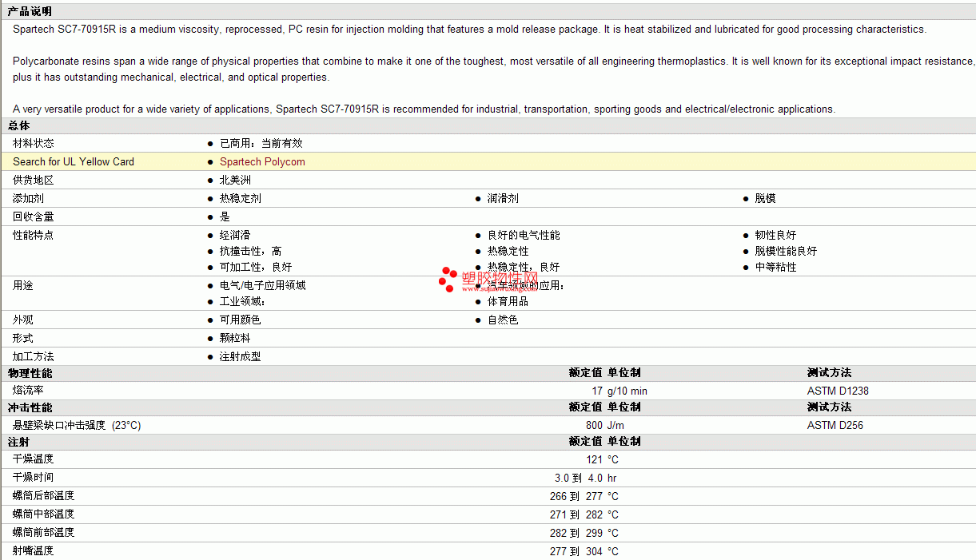Click the range "266 到 277"

[x=576, y=496]
